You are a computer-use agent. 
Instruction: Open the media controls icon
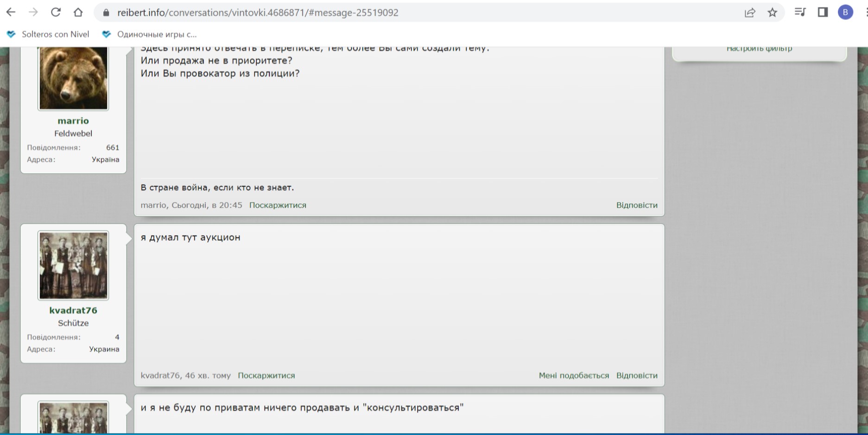(800, 13)
